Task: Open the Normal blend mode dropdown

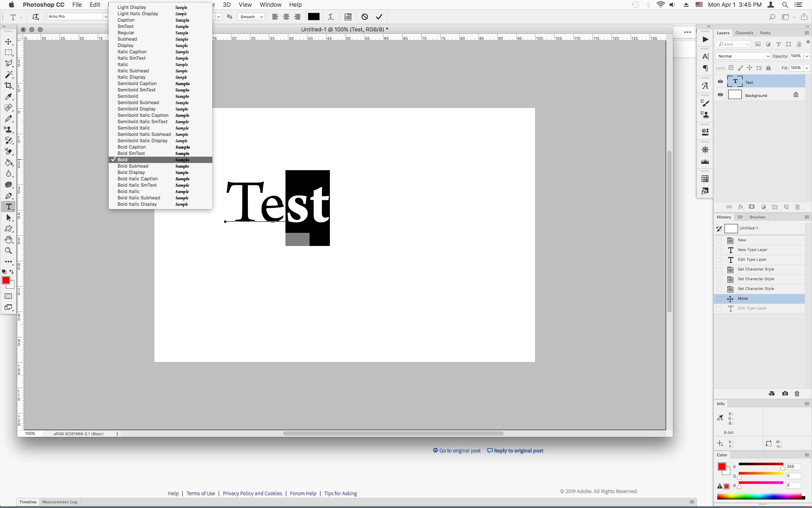Action: point(743,56)
